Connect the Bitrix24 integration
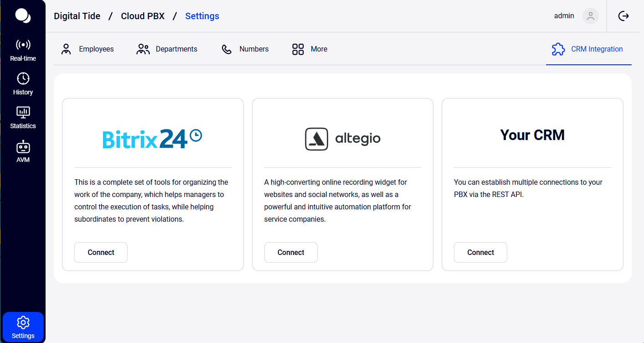The height and width of the screenshot is (343, 644). (x=101, y=252)
